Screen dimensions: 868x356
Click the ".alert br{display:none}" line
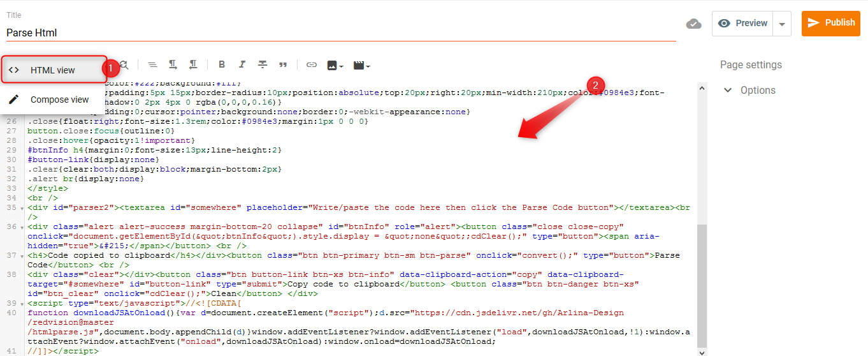coord(86,179)
